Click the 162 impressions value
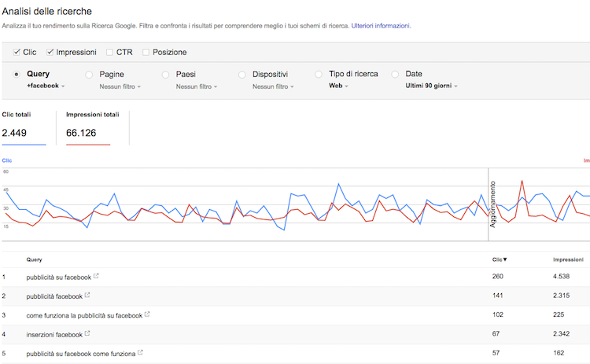 [559, 353]
